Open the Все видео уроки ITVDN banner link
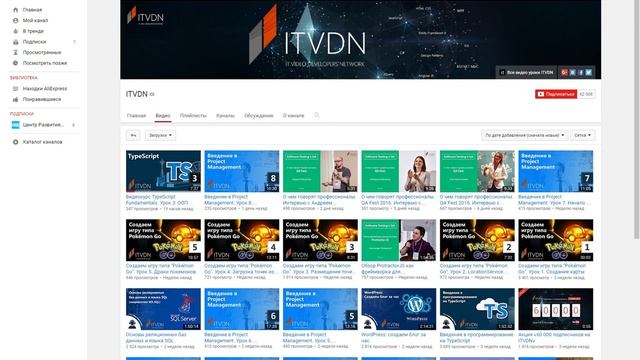Image resolution: width=640 pixels, height=360 pixels. point(526,72)
